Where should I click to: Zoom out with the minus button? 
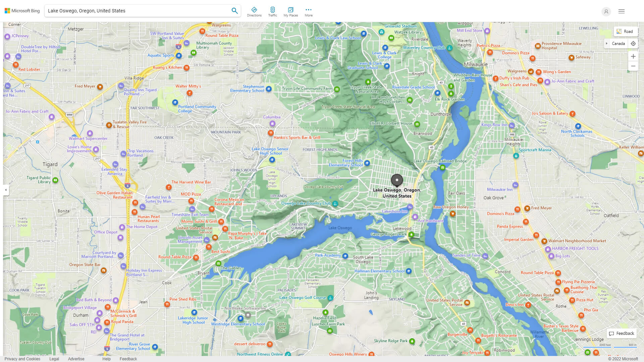(x=633, y=66)
